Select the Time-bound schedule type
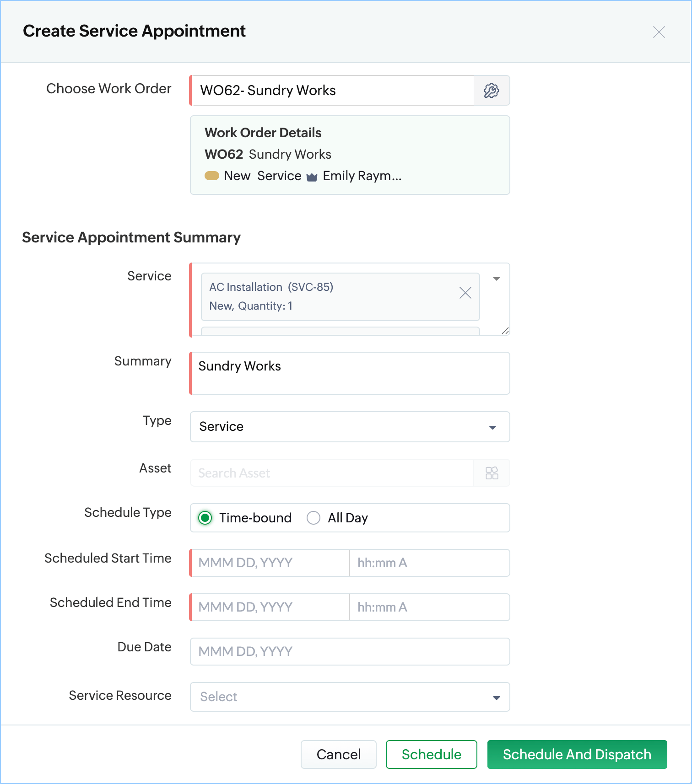 pyautogui.click(x=205, y=518)
